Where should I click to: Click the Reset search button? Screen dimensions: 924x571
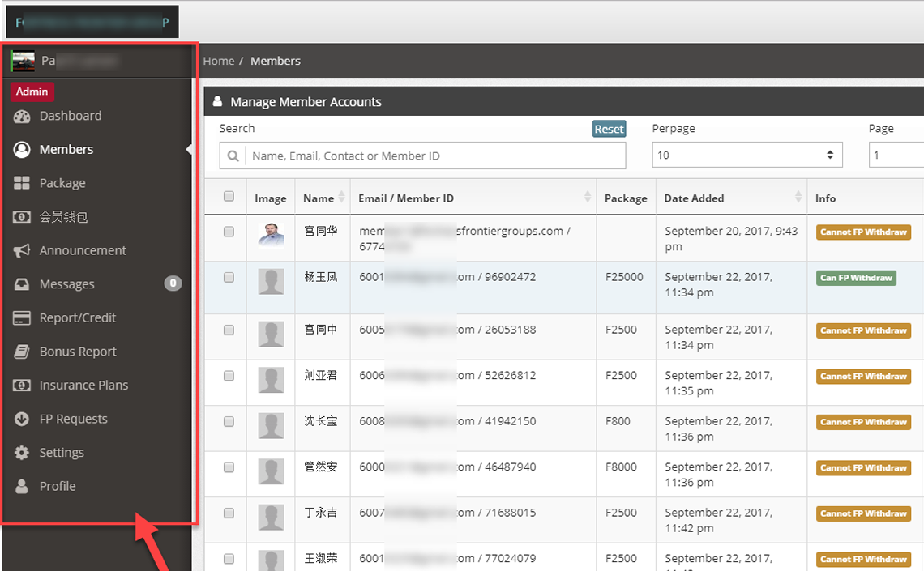pos(609,129)
